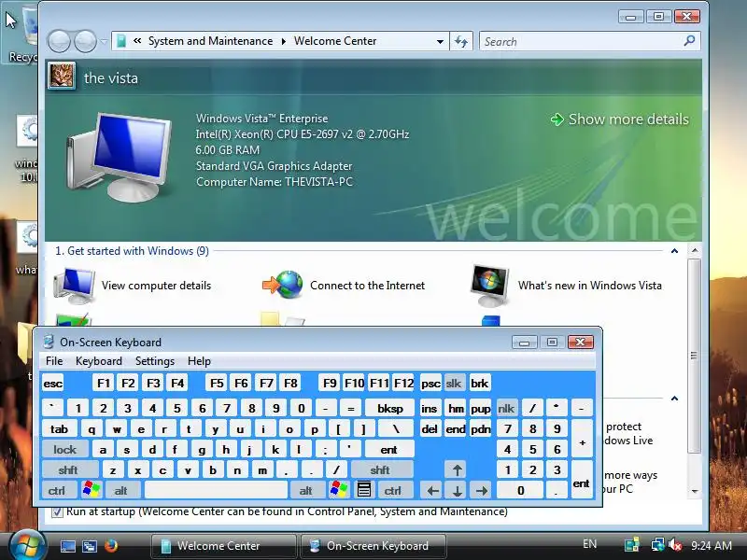Click the breadcrumb double chevron in address bar
The image size is (747, 560).
coord(137,41)
